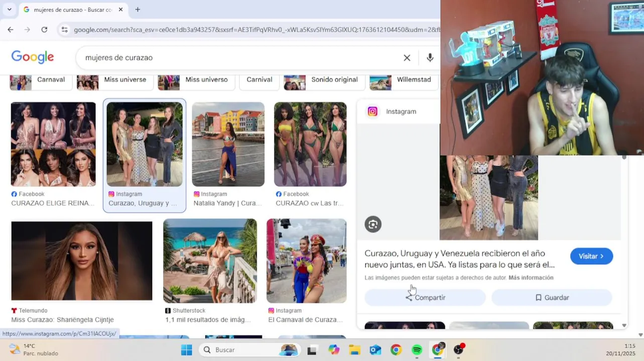Open Windows Start menu

point(186,350)
